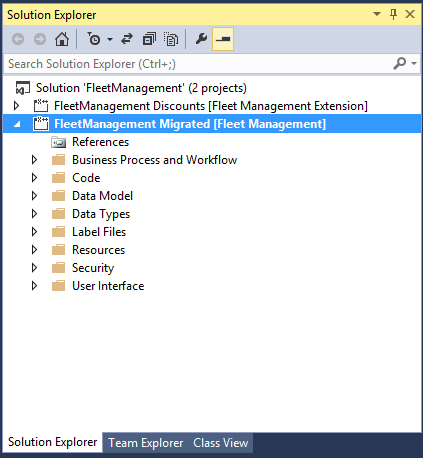Select the Security folder
Image resolution: width=423 pixels, height=458 pixels.
[93, 268]
